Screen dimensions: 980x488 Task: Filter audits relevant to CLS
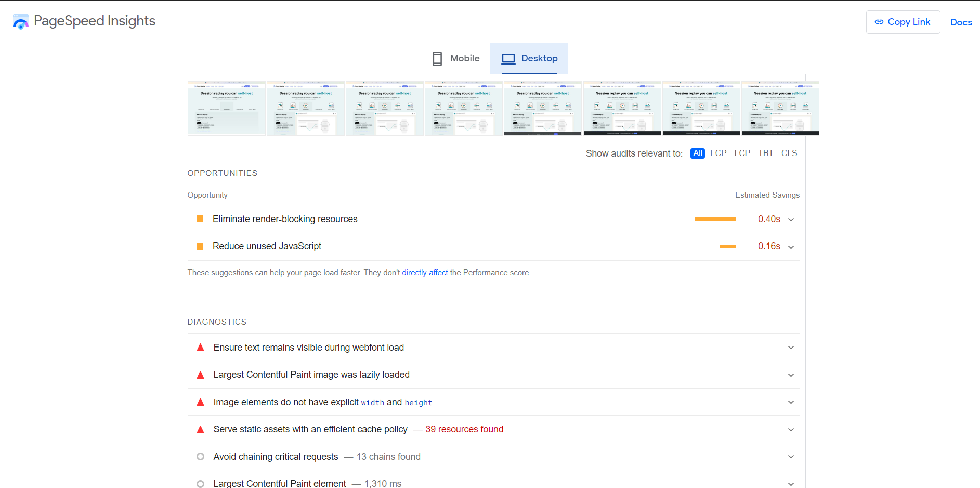pyautogui.click(x=789, y=153)
